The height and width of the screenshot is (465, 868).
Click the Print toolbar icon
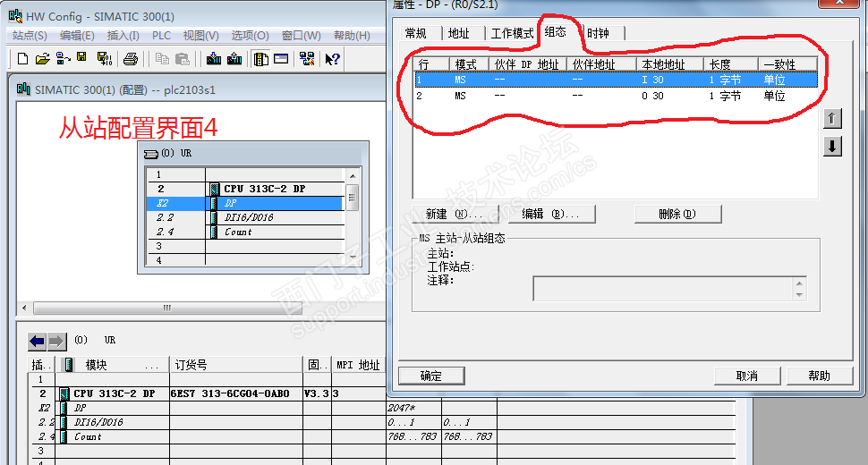(131, 59)
